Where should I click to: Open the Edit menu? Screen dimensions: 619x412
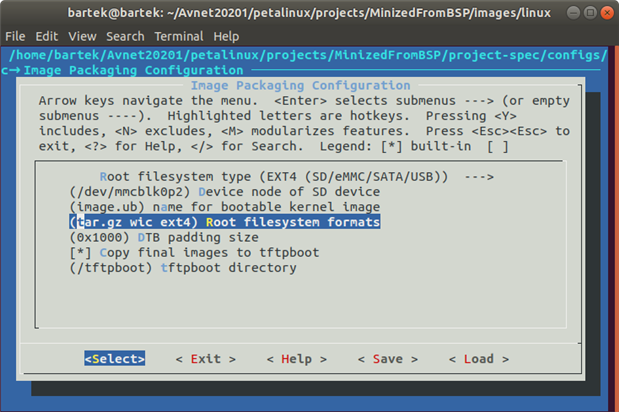(46, 36)
